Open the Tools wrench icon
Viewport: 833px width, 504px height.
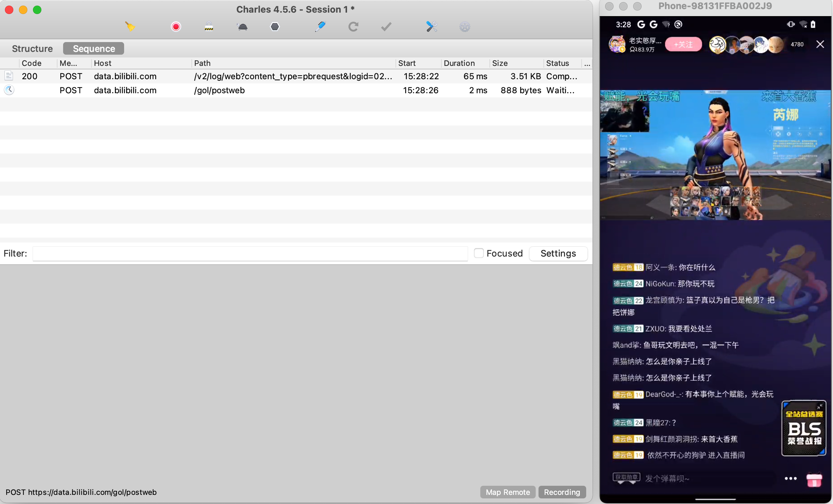[432, 26]
